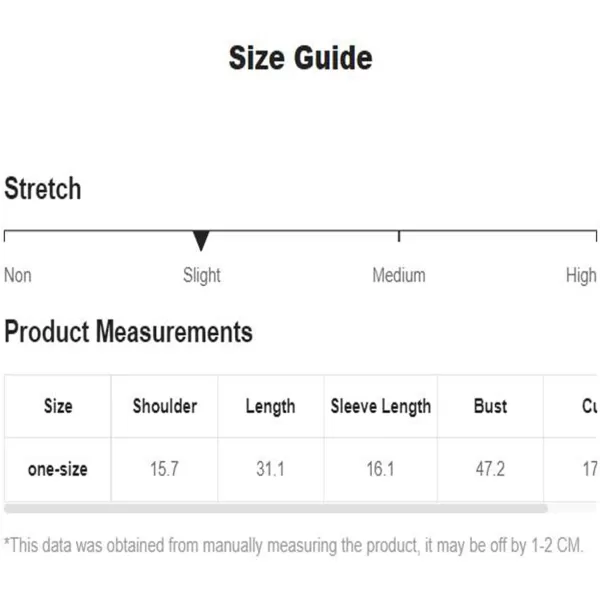Click the Non stretch label

(18, 275)
